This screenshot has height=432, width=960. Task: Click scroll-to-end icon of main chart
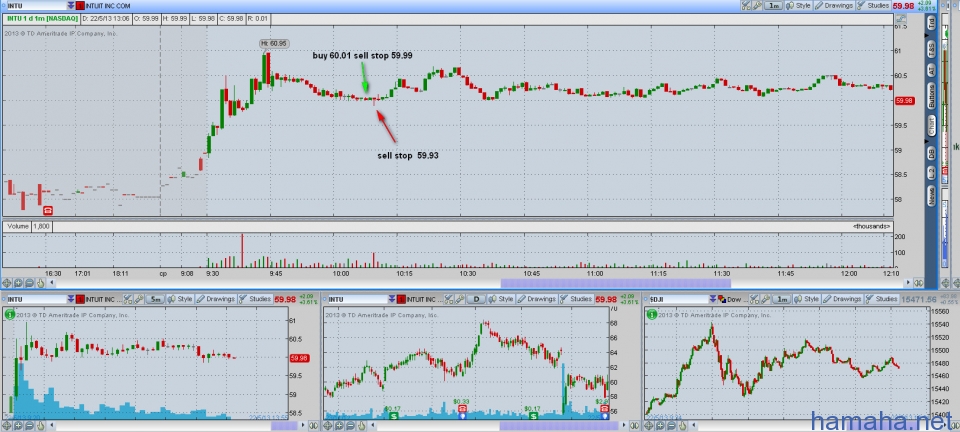click(918, 283)
